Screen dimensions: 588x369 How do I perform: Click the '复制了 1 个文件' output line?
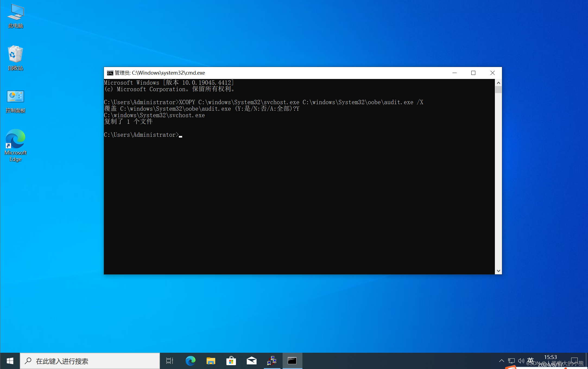coord(128,122)
